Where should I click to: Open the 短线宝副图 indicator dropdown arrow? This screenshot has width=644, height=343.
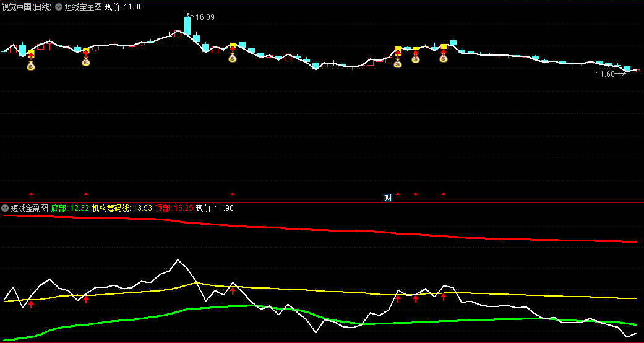pyautogui.click(x=5, y=208)
